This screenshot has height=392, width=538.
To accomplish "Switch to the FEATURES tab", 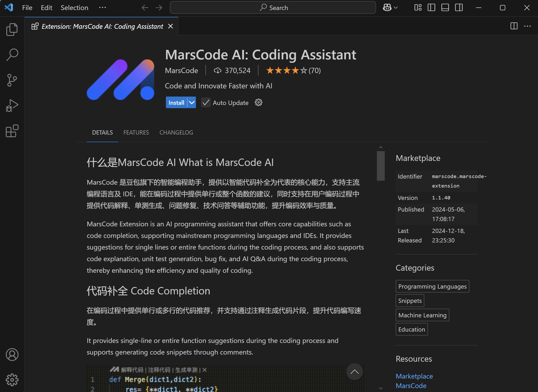I will (x=136, y=132).
